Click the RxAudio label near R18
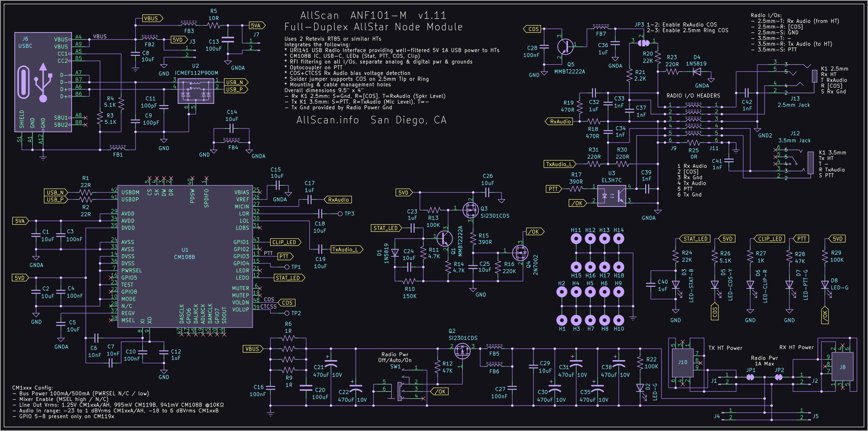The height and width of the screenshot is (431, 868). 559,121
